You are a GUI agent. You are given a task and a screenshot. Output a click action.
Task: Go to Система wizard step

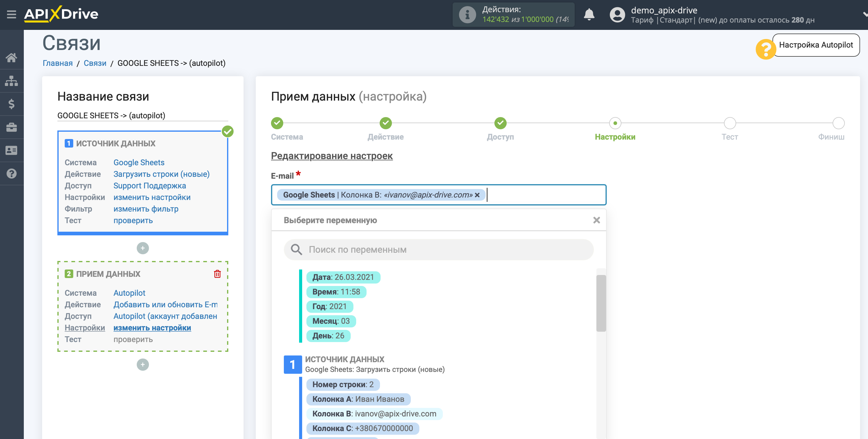(x=277, y=123)
